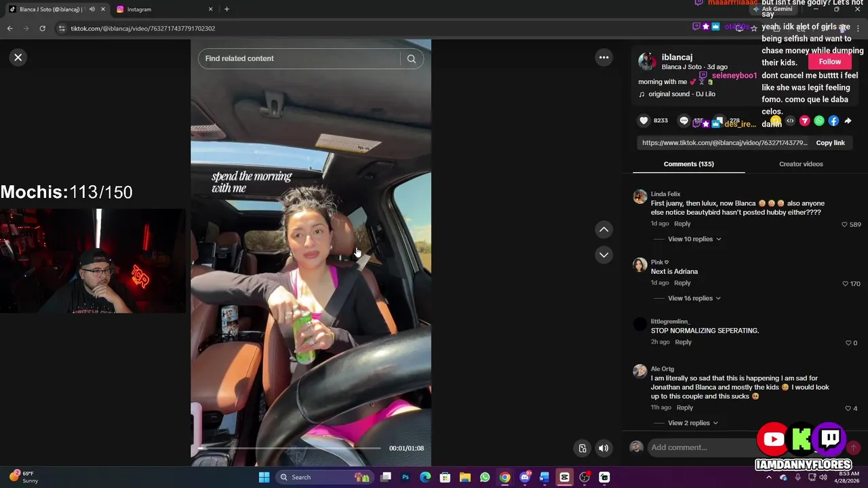Open original sound - DJ Lilo link
Screen dimensions: 868x488
tap(682, 94)
